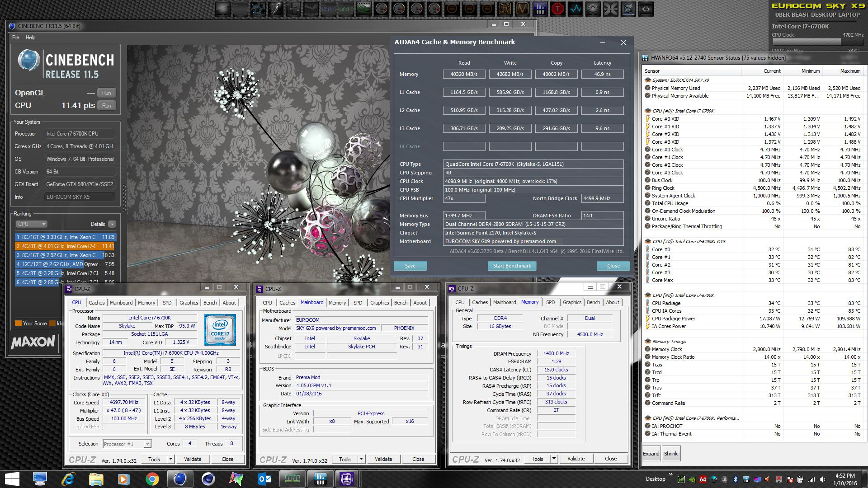The image size is (868, 488).
Task: Switch to SPD tab in Memory CPU-Z window
Action: click(x=550, y=302)
